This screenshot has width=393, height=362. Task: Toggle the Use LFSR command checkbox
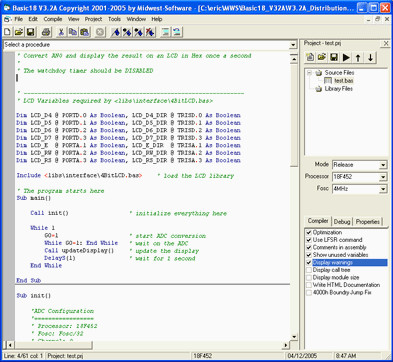309,240
